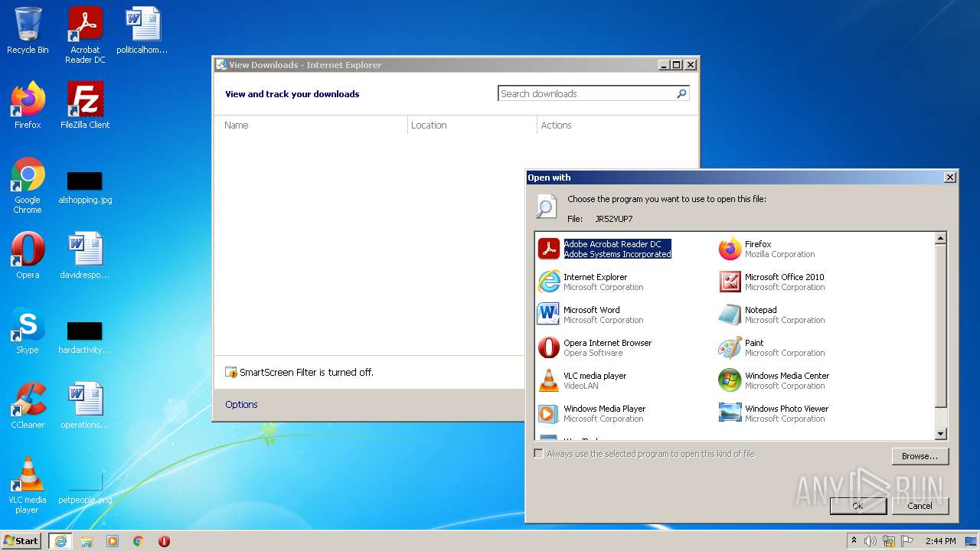Choose Windows Media Center in program list

click(x=774, y=380)
